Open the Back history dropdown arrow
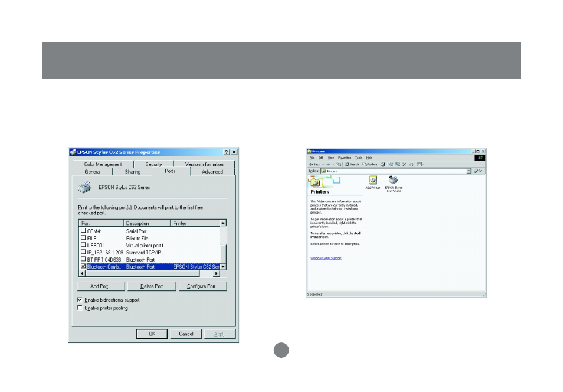Screen dimensions: 563x392 pyautogui.click(x=323, y=165)
